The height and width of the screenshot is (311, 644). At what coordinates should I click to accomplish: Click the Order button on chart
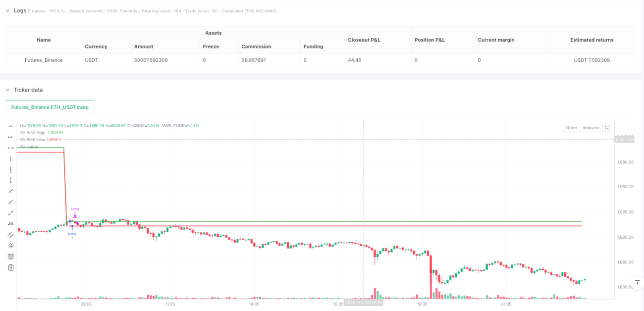point(571,128)
